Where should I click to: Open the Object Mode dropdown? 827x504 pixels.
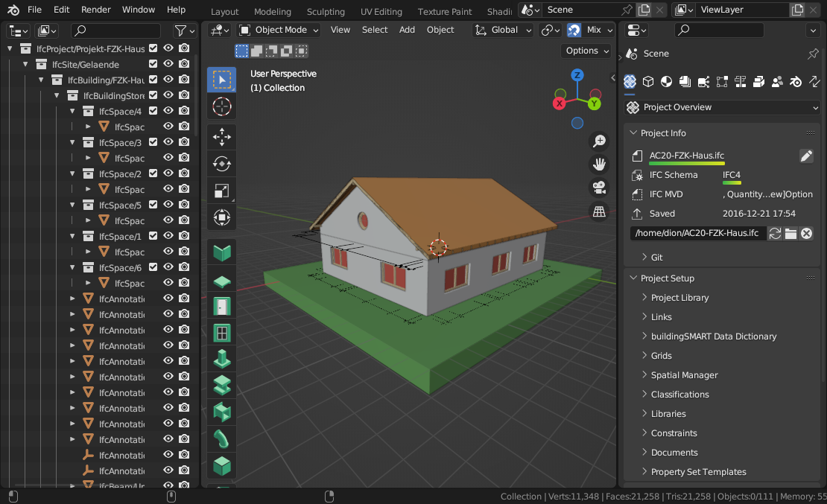point(279,30)
